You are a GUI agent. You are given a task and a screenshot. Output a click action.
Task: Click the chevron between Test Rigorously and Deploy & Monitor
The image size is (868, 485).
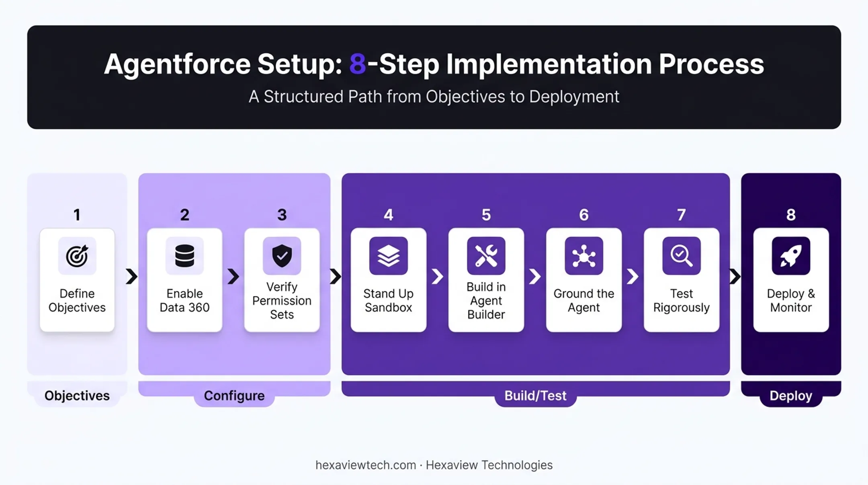[735, 276]
